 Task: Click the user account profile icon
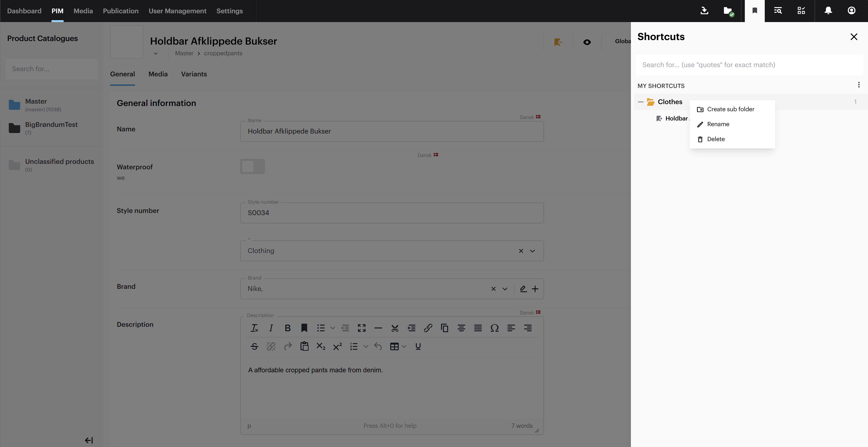click(x=851, y=11)
